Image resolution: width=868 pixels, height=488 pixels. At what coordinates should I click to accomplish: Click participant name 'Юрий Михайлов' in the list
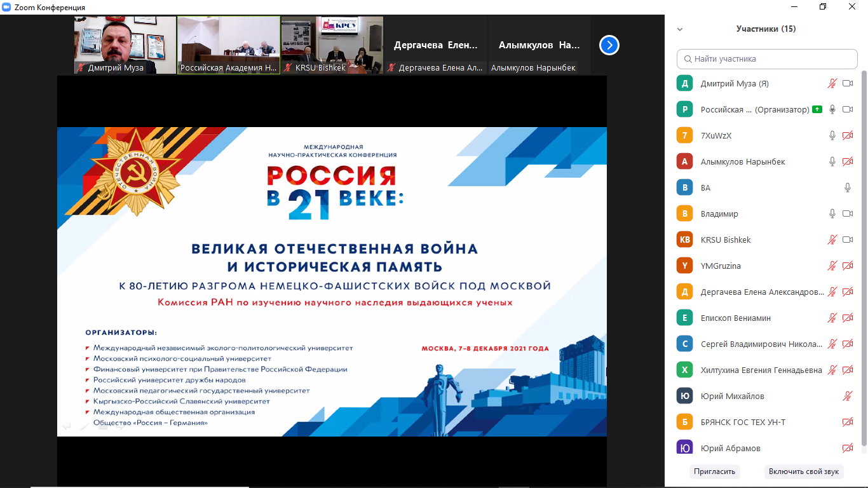tap(733, 396)
